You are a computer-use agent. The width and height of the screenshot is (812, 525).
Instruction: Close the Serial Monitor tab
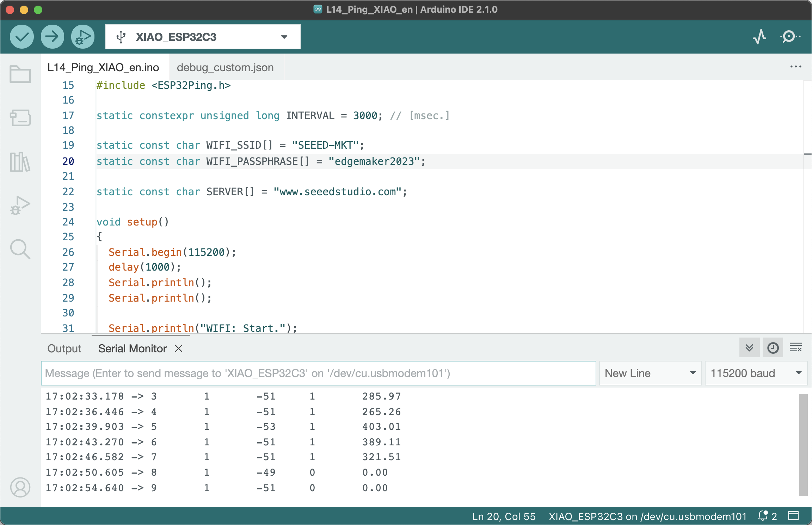pyautogui.click(x=179, y=348)
